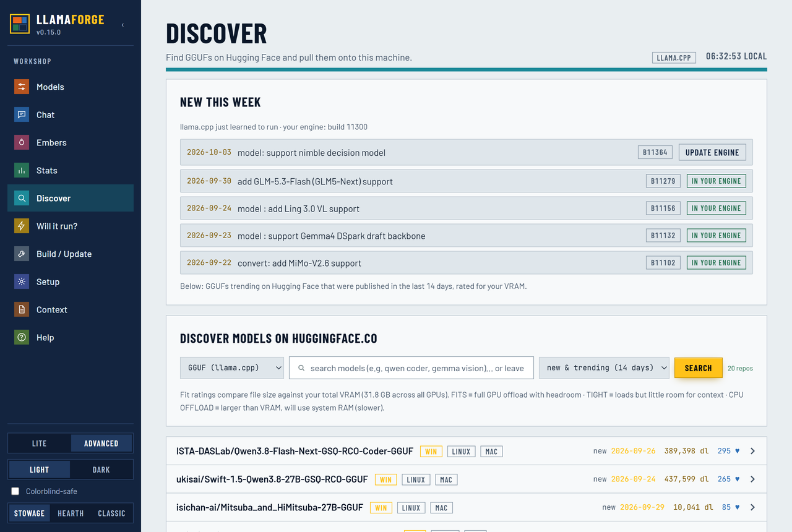Click the yellow Search button
Screen dimensions: 792x532
click(x=698, y=368)
